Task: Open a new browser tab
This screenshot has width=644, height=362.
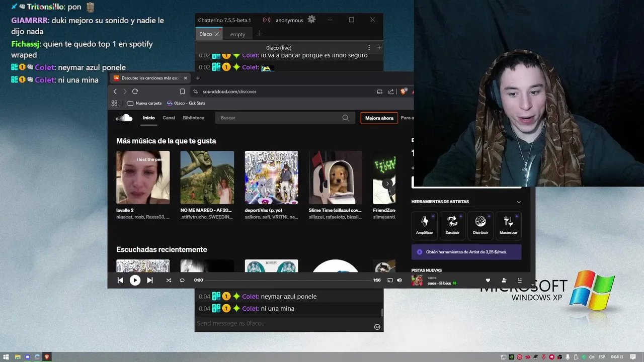Action: (x=198, y=78)
